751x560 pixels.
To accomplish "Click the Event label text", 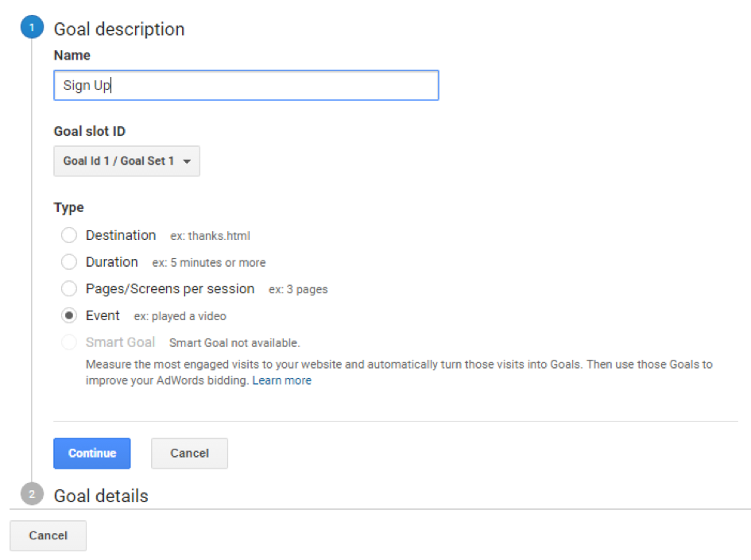I will [103, 315].
